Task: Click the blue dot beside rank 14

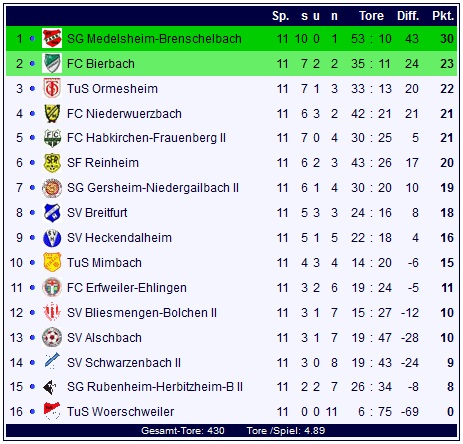Action: (x=32, y=362)
